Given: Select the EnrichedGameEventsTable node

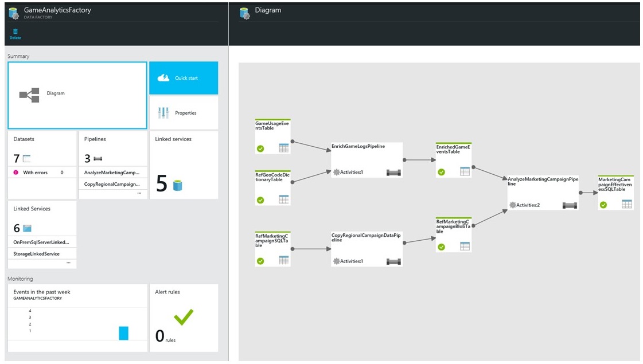Looking at the screenshot, I should [454, 160].
